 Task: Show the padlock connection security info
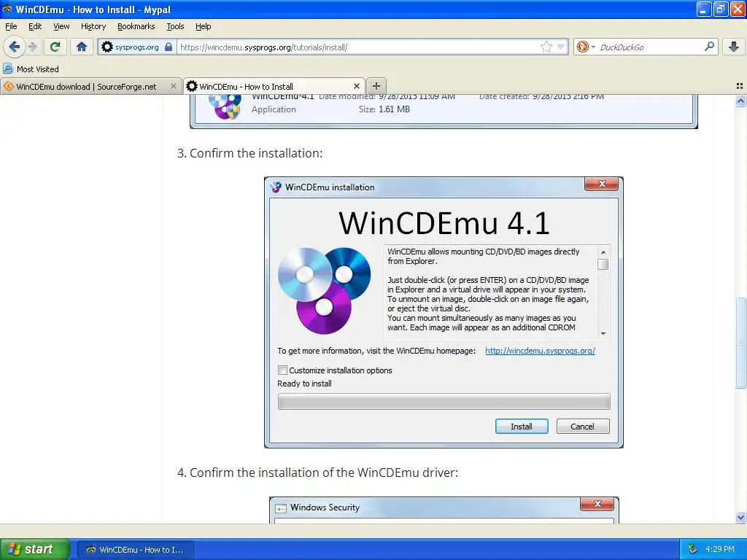point(169,47)
